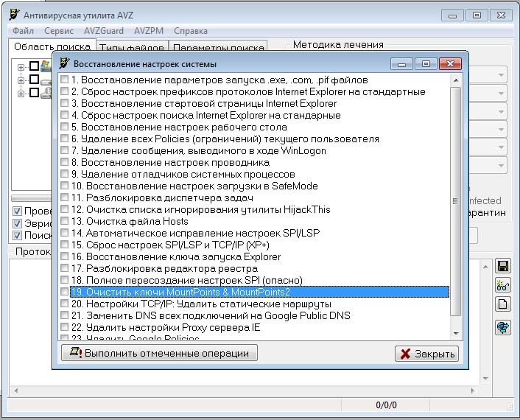Open the sixth treatment method dropdown arrow
Screen dimensions: 520x420
pos(501,165)
